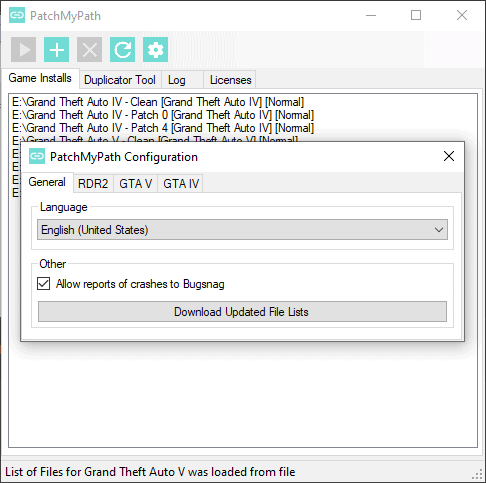Screen dimensions: 486x483
Task: Open settings via the gear icon
Action: [155, 50]
